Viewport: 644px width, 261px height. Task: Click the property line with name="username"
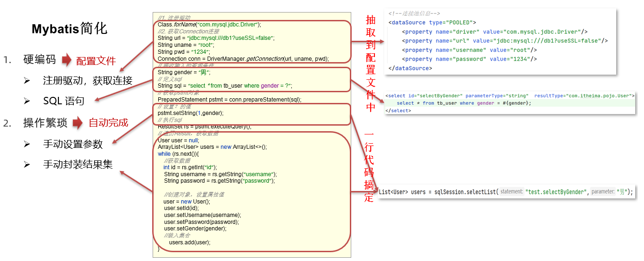470,50
